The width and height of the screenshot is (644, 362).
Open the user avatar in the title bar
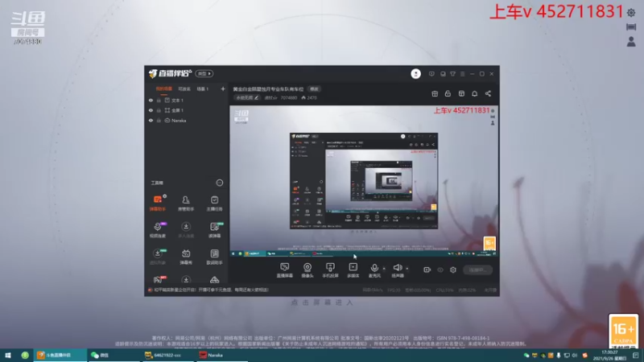(x=415, y=74)
